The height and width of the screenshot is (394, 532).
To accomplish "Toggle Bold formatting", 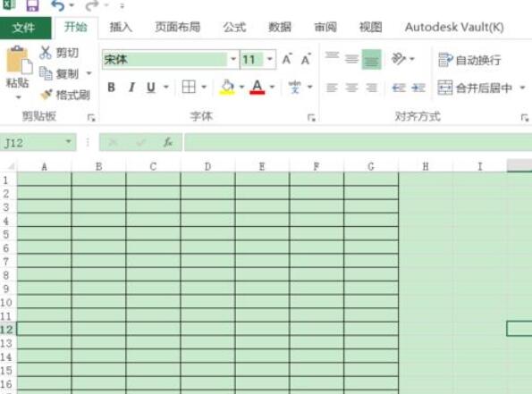I will pos(111,88).
